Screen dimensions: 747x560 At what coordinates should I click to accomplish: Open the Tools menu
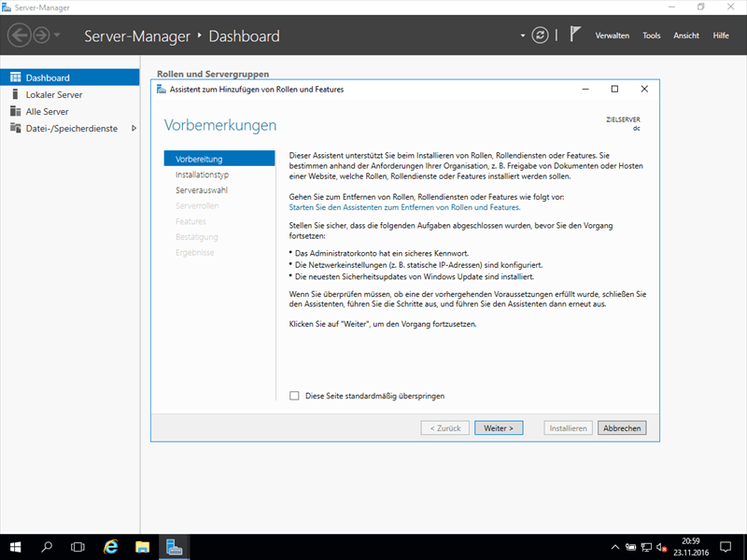tap(651, 35)
